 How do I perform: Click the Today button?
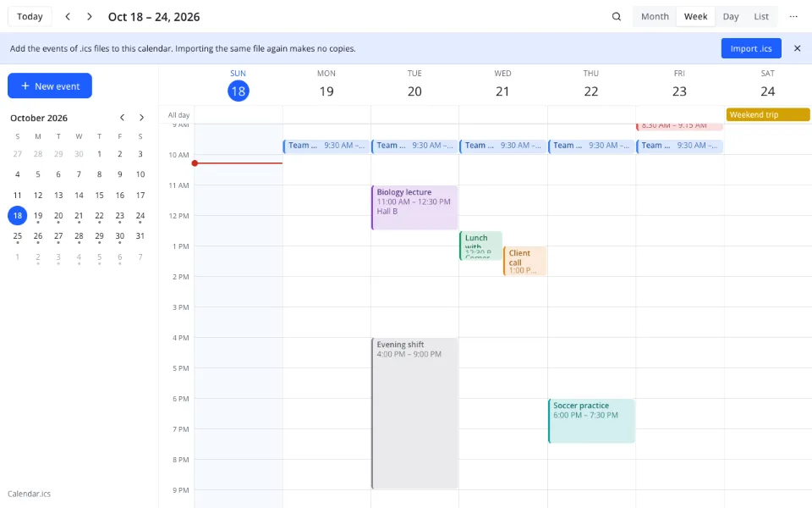tap(30, 17)
